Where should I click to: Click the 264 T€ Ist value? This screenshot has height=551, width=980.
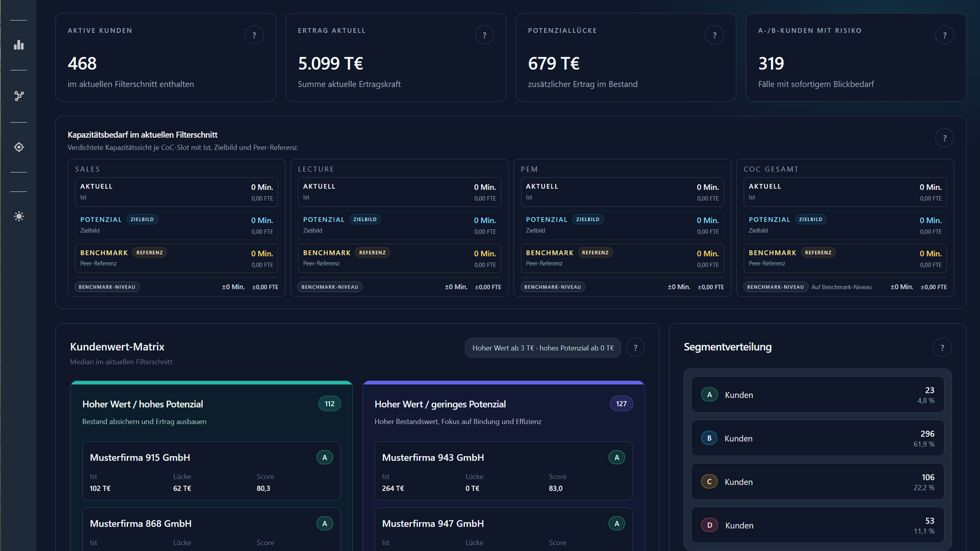[x=393, y=489]
